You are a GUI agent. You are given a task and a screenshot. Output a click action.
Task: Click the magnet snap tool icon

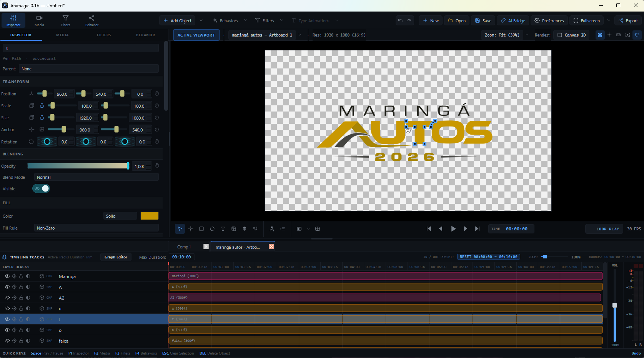click(255, 229)
